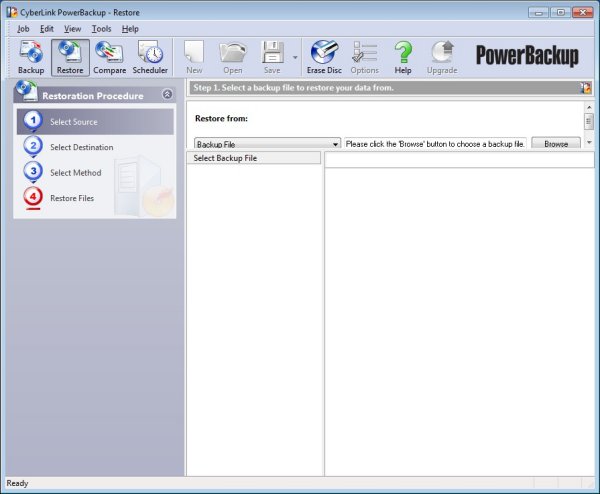Viewport: 600px width, 494px height.
Task: Open the Compare tool icon
Action: tap(109, 57)
